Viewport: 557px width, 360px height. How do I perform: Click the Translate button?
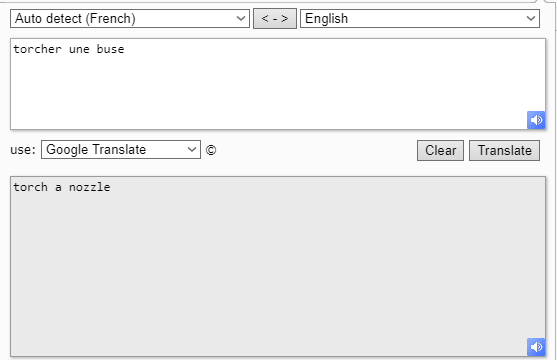coord(504,150)
